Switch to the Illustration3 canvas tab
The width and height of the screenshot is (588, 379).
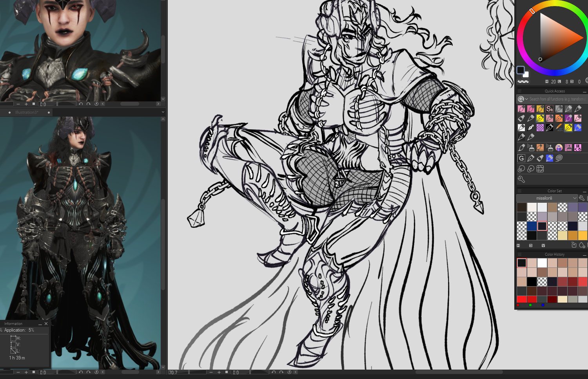(x=27, y=112)
